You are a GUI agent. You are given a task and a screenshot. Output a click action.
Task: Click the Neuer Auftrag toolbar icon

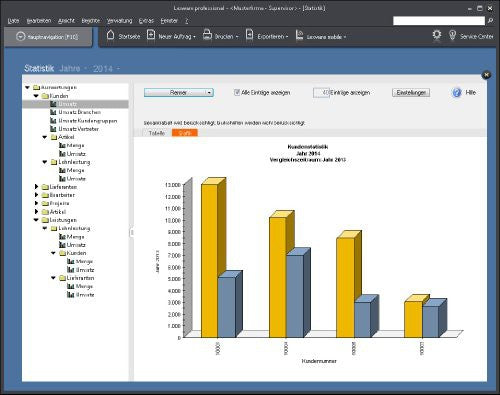[151, 35]
